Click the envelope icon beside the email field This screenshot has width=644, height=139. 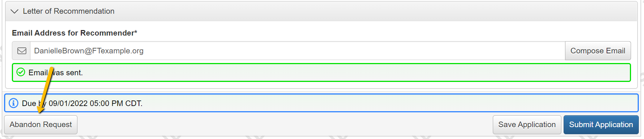click(22, 51)
